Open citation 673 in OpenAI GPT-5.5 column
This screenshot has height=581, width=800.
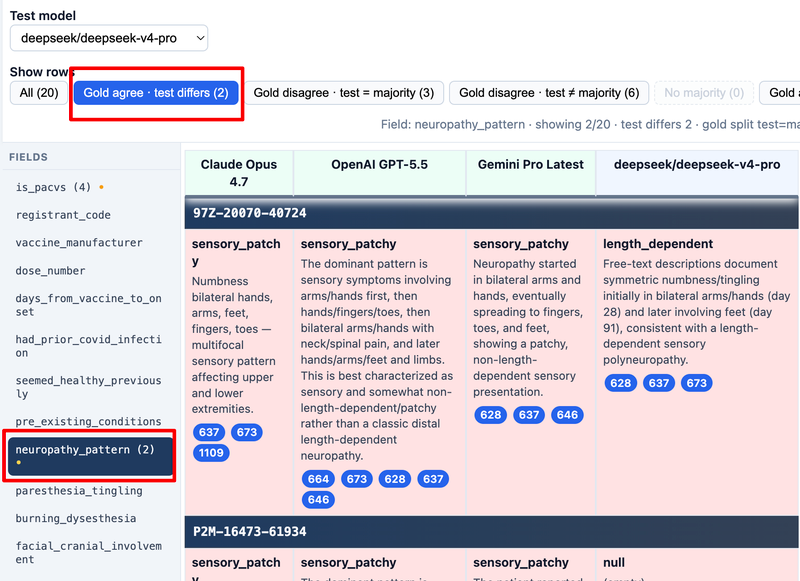pos(357,479)
